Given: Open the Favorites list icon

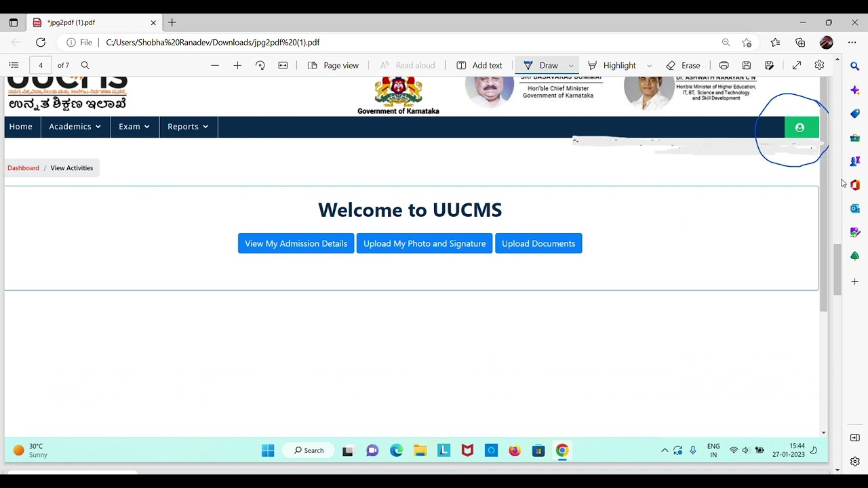Looking at the screenshot, I should (776, 42).
